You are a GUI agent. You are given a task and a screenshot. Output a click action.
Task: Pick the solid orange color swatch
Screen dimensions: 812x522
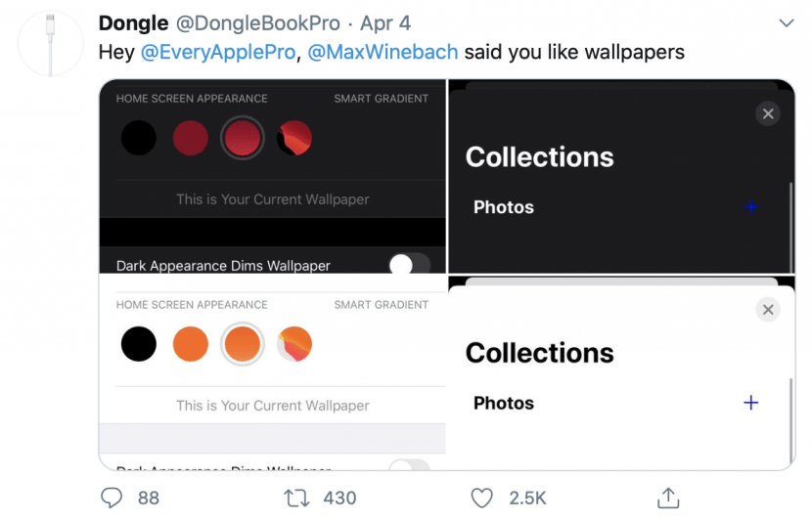tap(191, 344)
